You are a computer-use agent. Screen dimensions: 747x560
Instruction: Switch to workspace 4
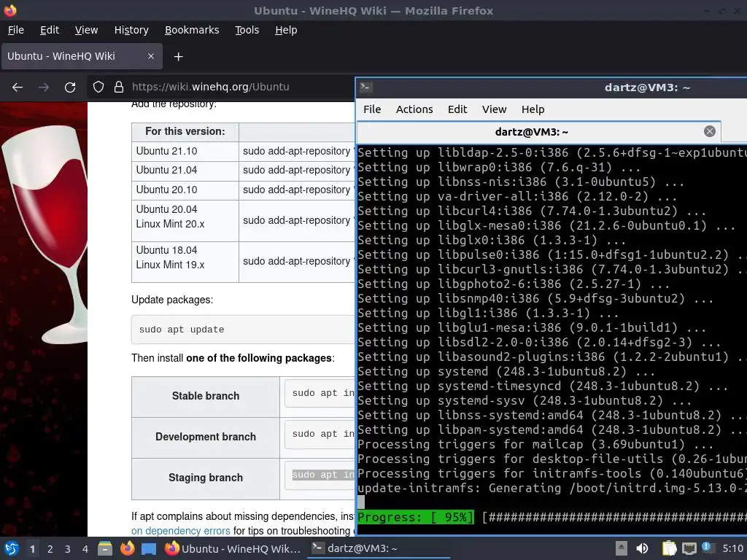[85, 549]
